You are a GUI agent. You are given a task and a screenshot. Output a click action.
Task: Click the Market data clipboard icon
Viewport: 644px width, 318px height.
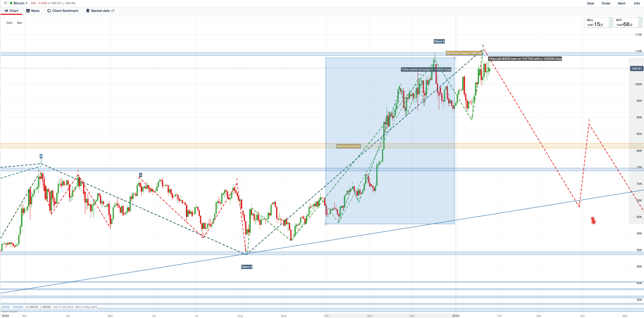(x=88, y=11)
